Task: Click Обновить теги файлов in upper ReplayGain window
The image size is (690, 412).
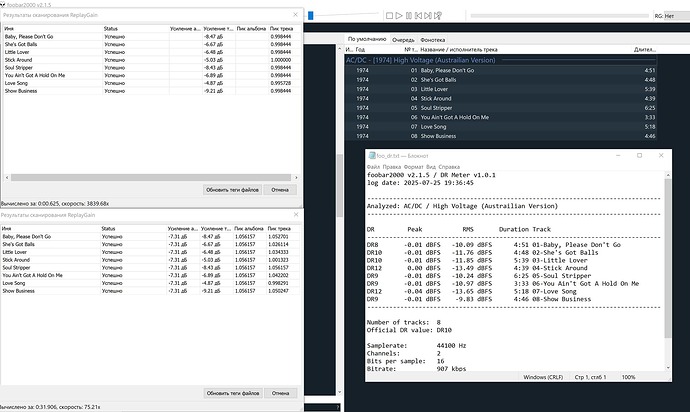Action: [x=232, y=190]
